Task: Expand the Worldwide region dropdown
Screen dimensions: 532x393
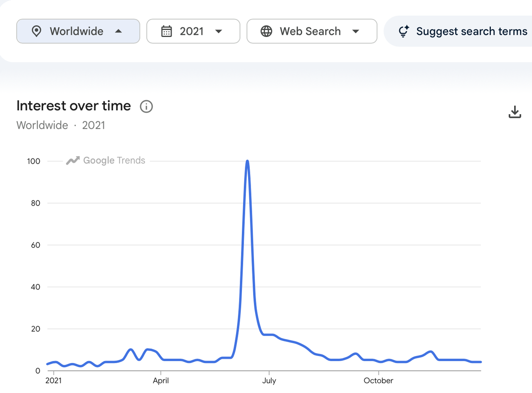Action: tap(78, 31)
